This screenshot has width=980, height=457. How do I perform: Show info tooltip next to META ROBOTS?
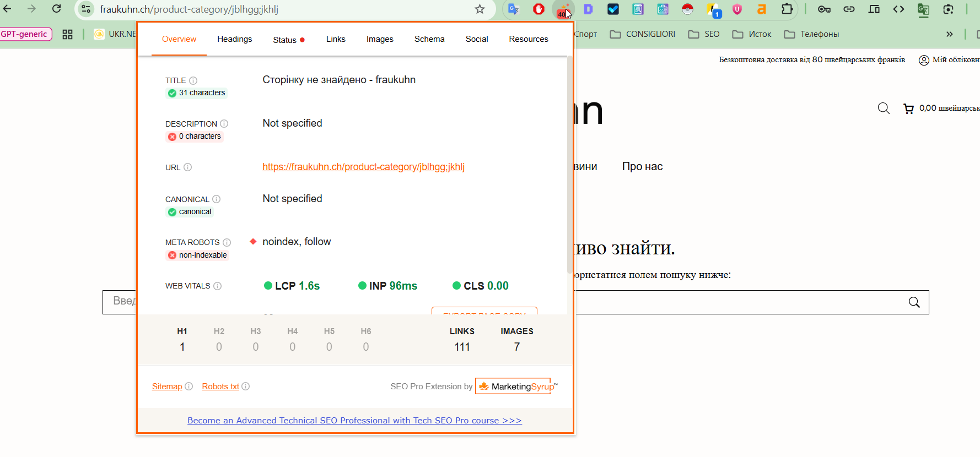pyautogui.click(x=227, y=242)
